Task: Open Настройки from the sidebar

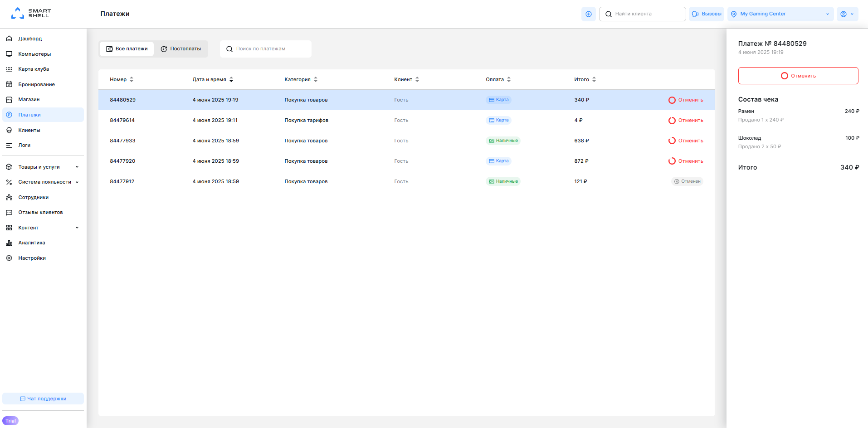Action: pyautogui.click(x=32, y=258)
